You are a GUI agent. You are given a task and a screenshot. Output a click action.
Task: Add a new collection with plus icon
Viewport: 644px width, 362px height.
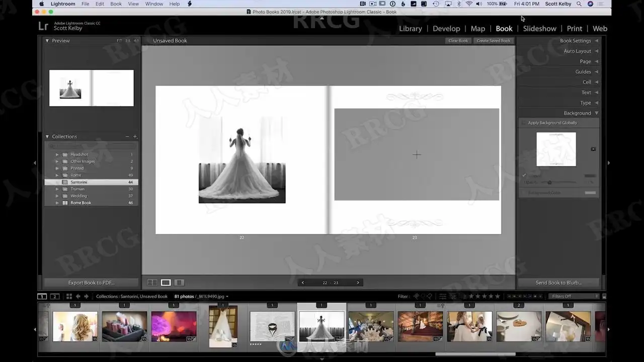click(x=135, y=137)
